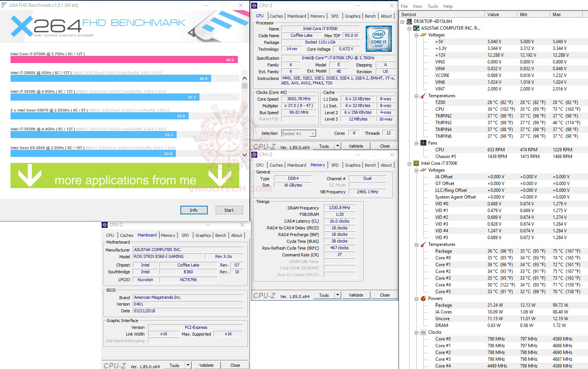
Task: Click the pink i7-8700K result bar showing 45.6
Action: tap(124, 60)
